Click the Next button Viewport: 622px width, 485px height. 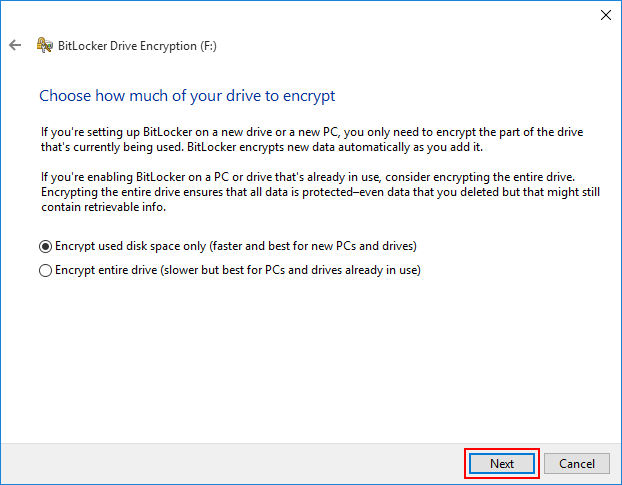(502, 464)
